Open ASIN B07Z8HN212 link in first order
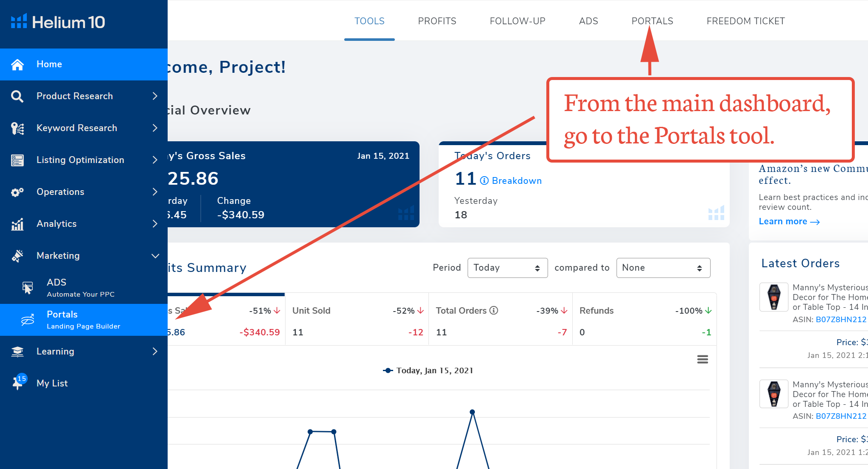 coord(840,319)
